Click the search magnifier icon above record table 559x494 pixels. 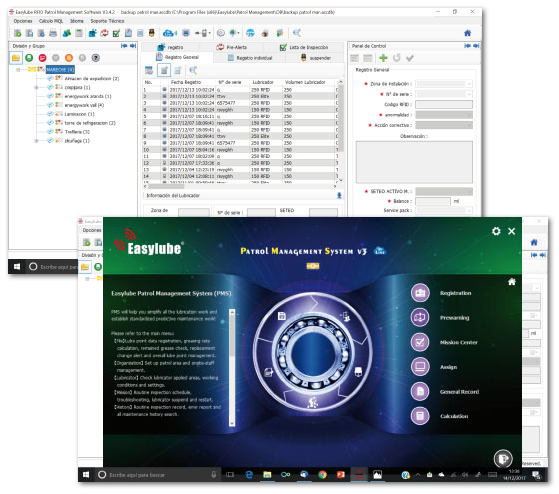[x=193, y=70]
